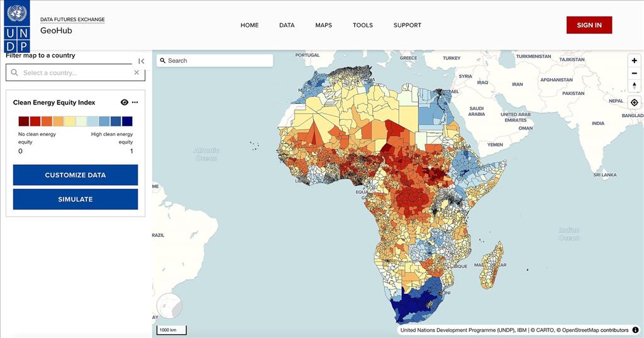The height and width of the screenshot is (338, 644).
Task: Select the darkest red legend swatch
Action: 23,121
